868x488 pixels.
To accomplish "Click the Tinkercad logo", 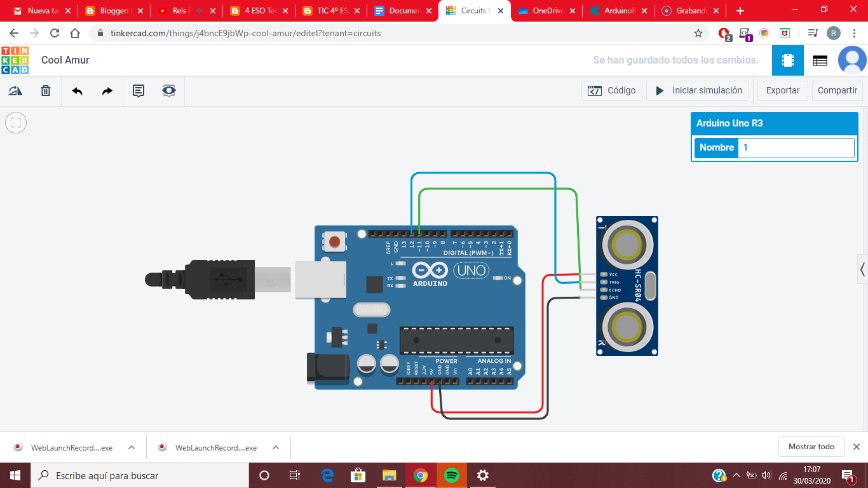I will pyautogui.click(x=15, y=60).
